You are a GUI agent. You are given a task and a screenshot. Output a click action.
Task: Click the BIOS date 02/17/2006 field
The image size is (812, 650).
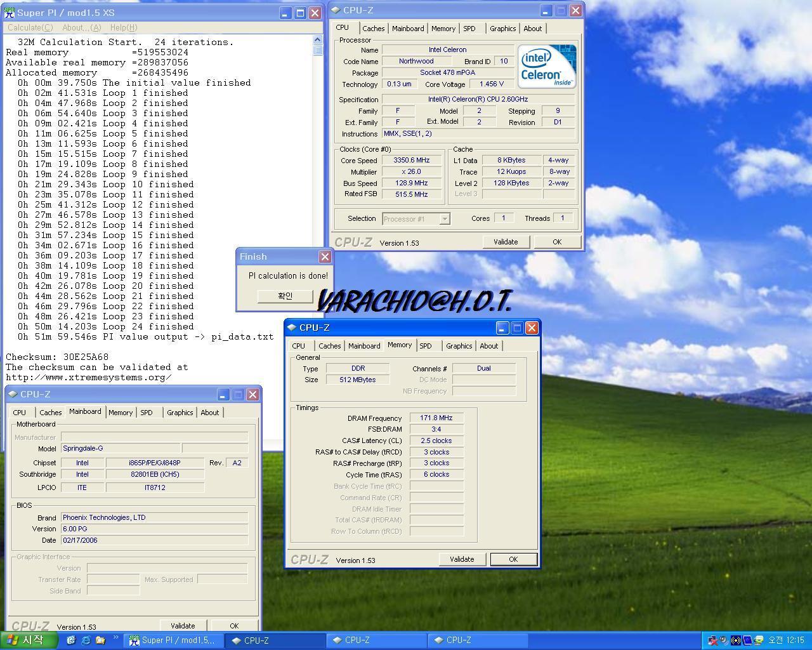[x=154, y=540]
